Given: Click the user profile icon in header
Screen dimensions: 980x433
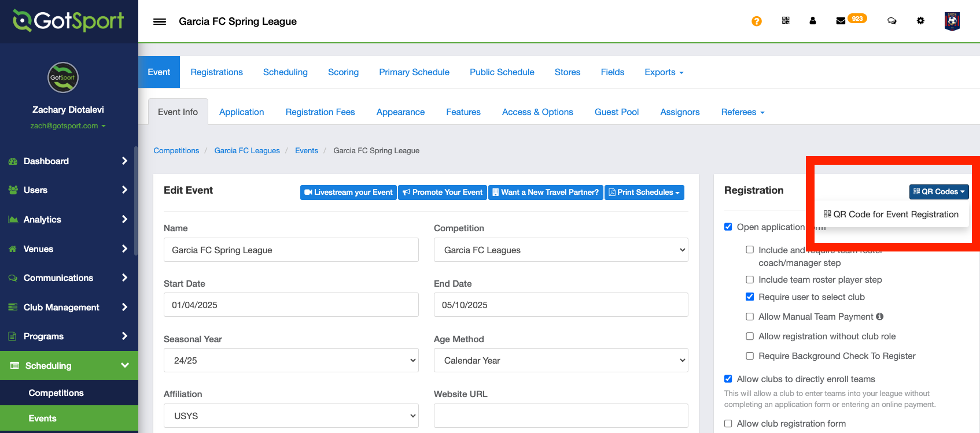Looking at the screenshot, I should click(x=813, y=21).
